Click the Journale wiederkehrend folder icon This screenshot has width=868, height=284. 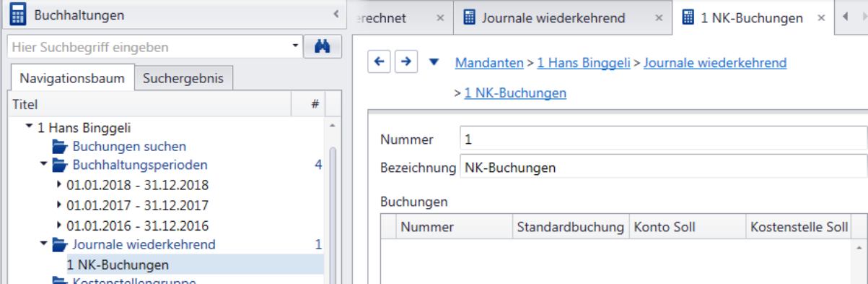(x=60, y=245)
